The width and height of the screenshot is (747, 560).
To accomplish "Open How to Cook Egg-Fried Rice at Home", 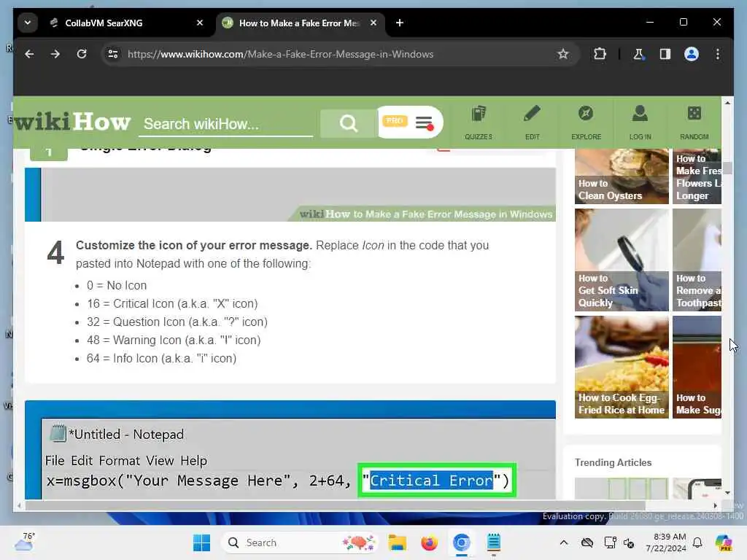I will [622, 367].
